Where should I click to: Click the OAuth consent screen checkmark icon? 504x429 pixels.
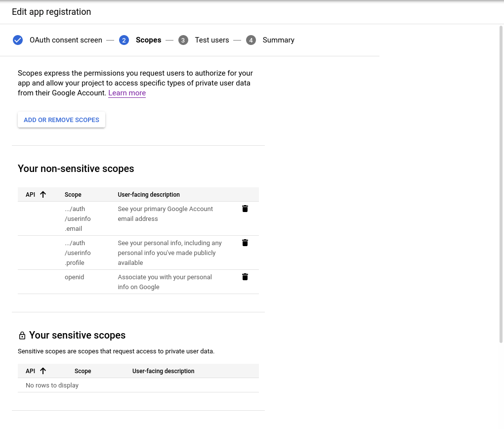pyautogui.click(x=18, y=40)
